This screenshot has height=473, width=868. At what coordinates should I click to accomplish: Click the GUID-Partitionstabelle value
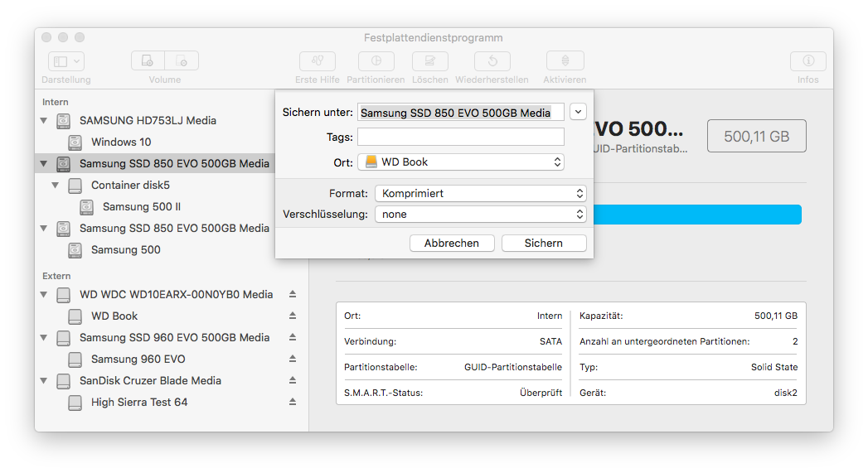[x=513, y=367]
